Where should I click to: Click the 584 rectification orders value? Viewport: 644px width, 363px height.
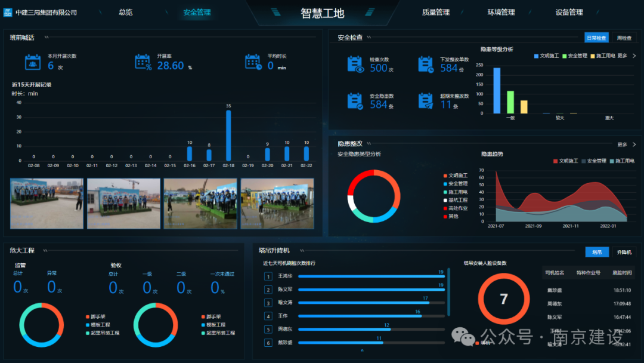[448, 68]
